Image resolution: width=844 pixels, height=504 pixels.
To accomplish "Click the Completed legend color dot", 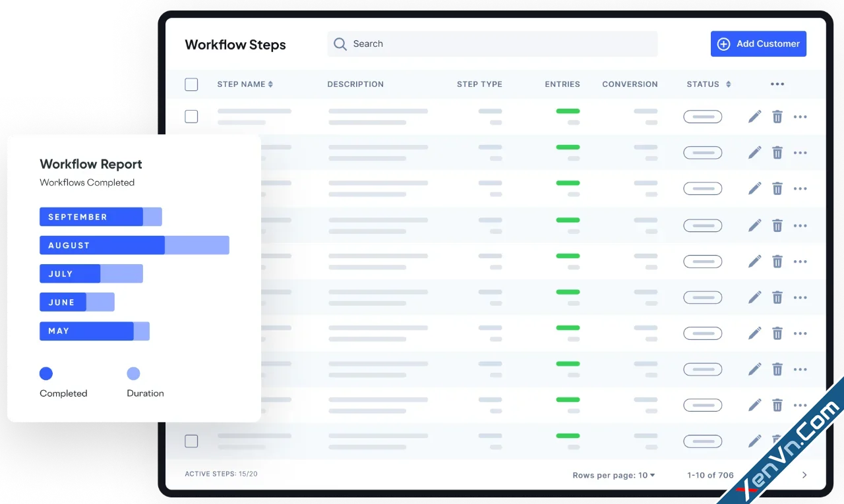I will [46, 374].
